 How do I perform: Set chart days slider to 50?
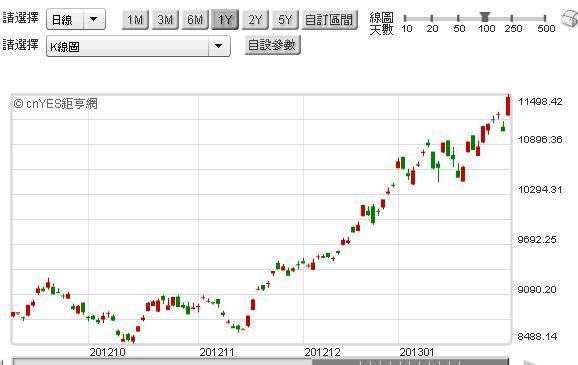458,18
